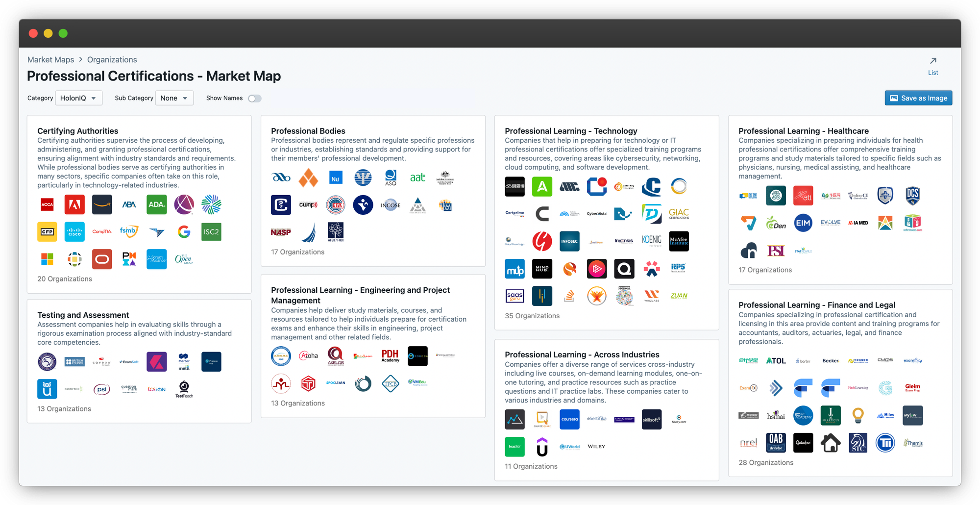Click the INFOSEC logo
Image resolution: width=980 pixels, height=505 pixels.
569,241
